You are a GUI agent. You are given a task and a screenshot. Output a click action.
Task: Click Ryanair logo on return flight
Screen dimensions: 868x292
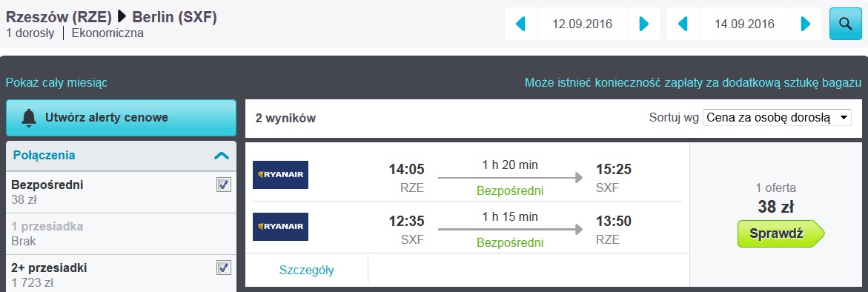(281, 227)
